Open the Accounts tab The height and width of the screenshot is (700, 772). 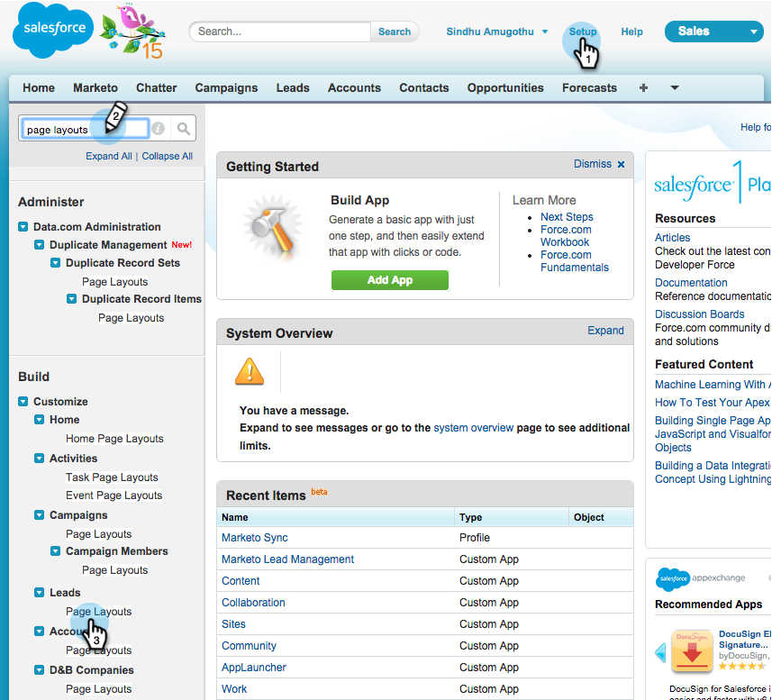pos(355,87)
